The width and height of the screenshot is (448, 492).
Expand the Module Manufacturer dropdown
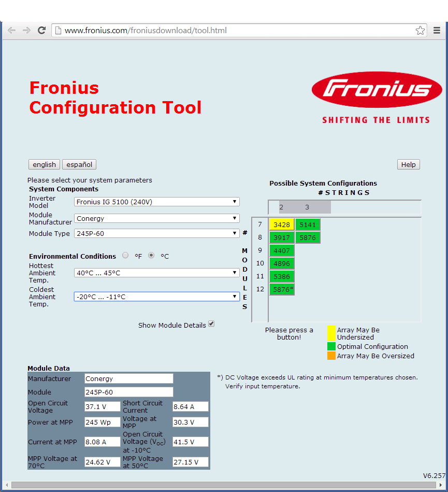pos(157,218)
